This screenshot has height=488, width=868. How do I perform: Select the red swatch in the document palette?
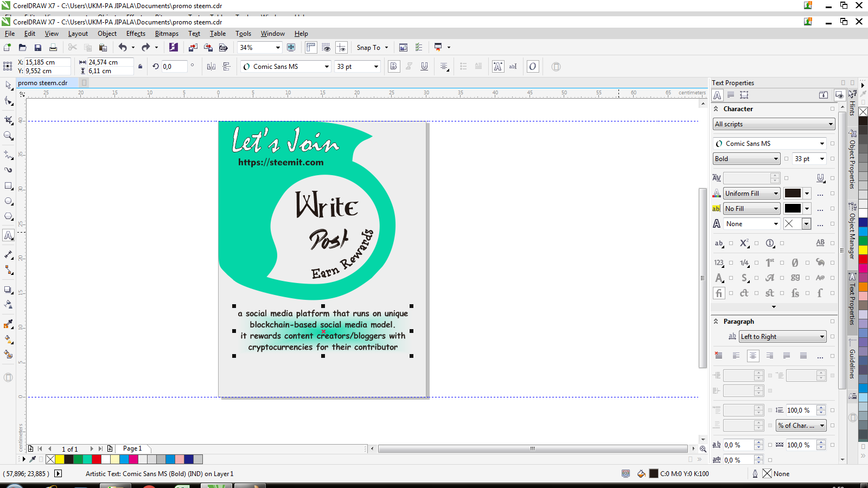pos(97,459)
